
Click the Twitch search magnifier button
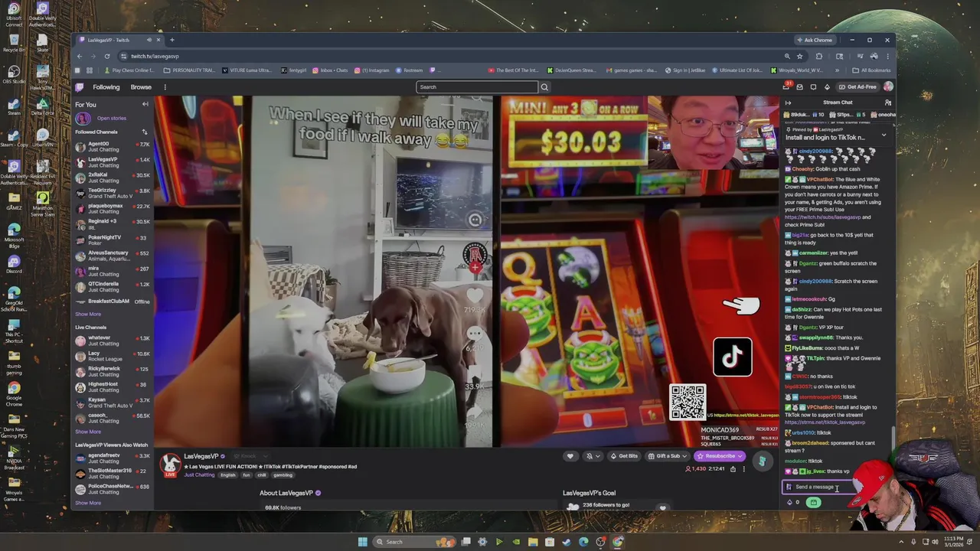coord(544,87)
